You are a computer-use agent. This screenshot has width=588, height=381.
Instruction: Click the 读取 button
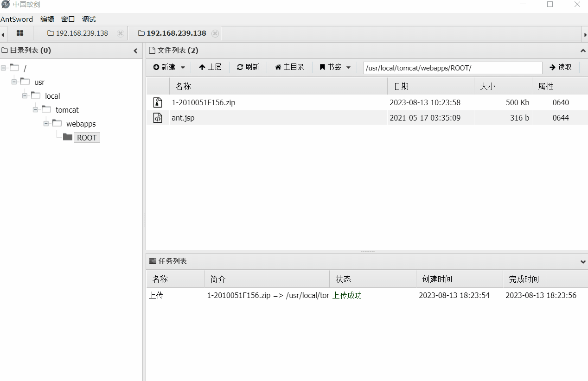(x=561, y=67)
